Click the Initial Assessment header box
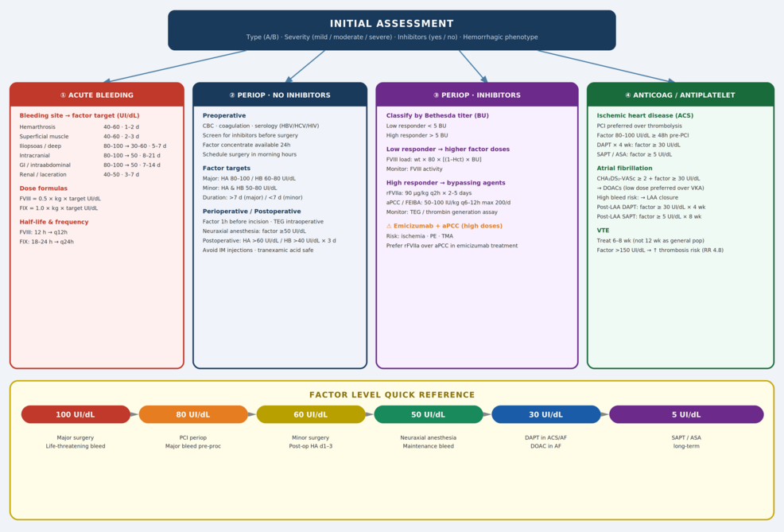The width and height of the screenshot is (784, 532). [391, 30]
